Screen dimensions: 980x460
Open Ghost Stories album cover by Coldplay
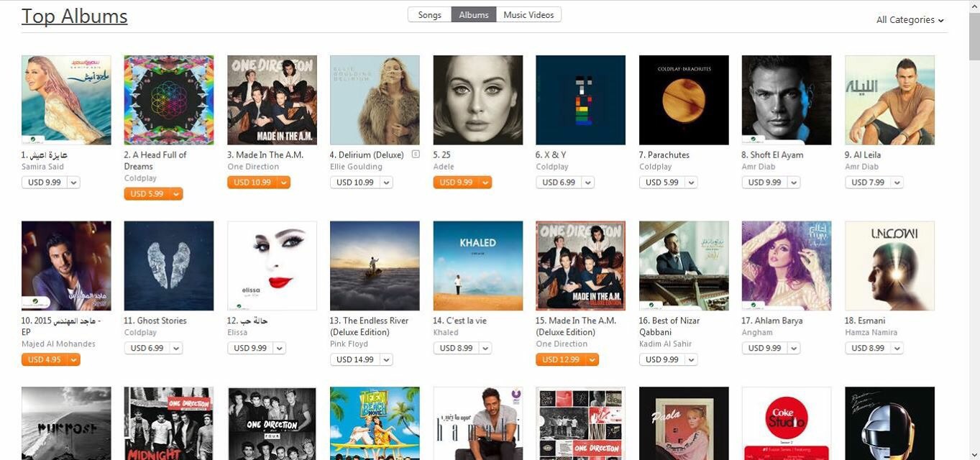point(169,266)
